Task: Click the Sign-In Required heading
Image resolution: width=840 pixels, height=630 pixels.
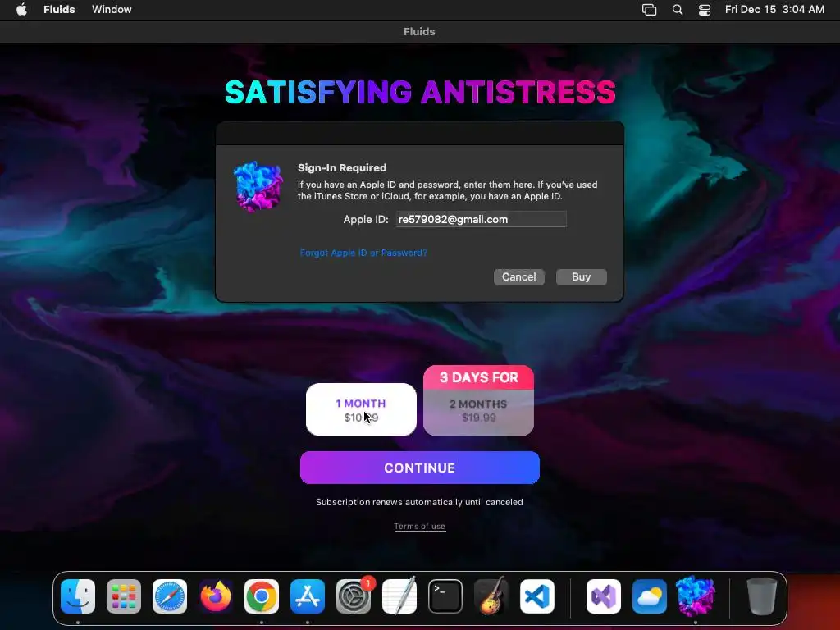Action: click(342, 167)
